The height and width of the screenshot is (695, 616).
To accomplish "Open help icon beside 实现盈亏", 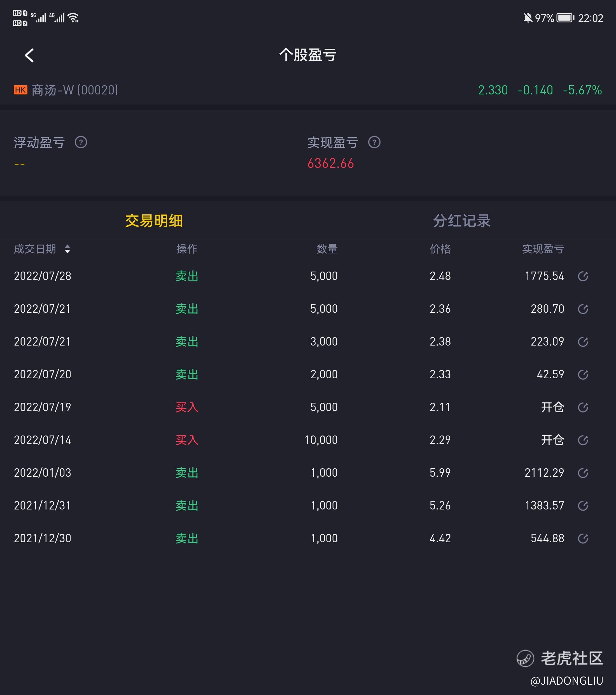I will pos(374,142).
